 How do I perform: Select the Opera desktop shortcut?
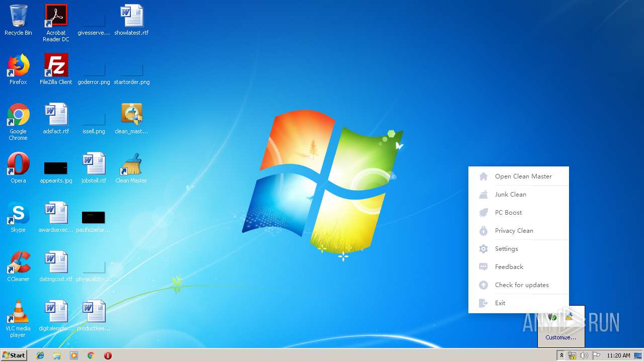coord(18,168)
